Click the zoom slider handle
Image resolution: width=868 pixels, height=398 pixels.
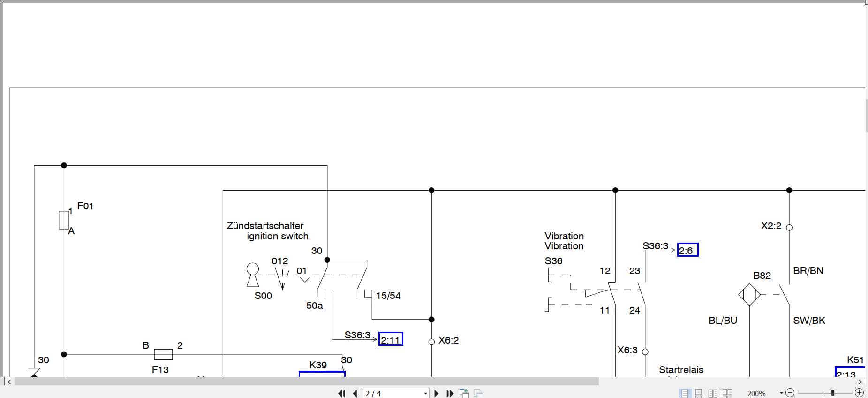(833, 393)
